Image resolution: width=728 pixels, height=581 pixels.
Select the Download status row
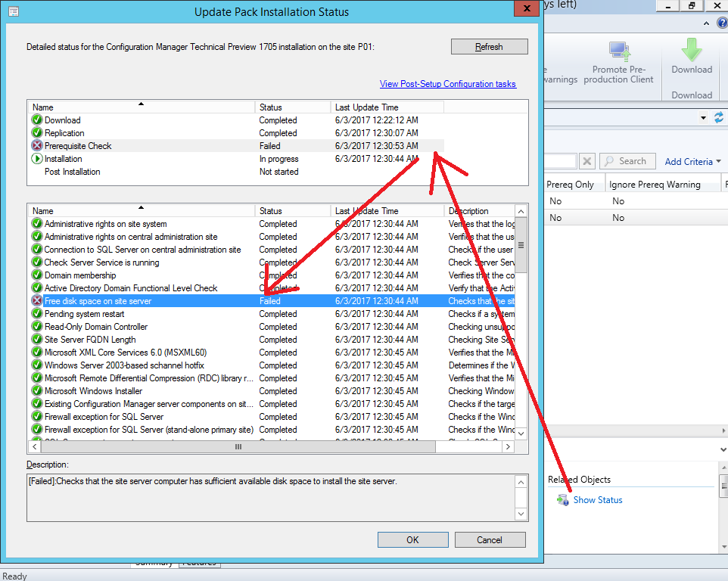[235, 120]
